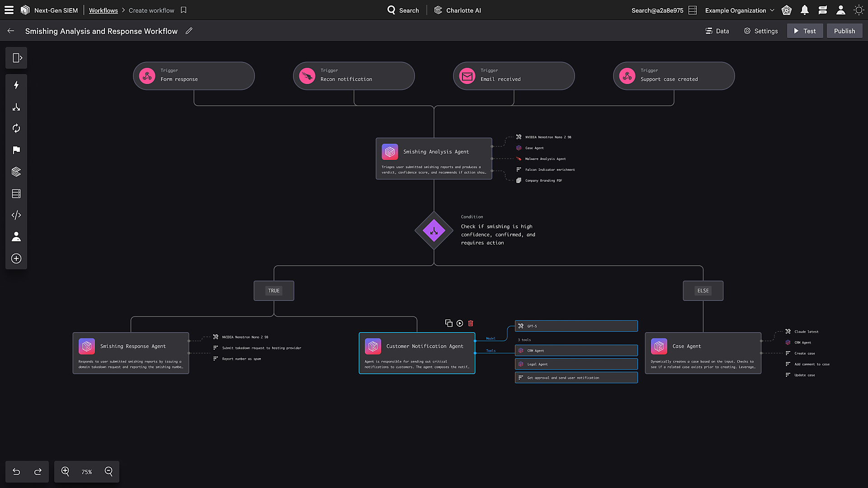Open the hamburger main menu
868x488 pixels.
click(x=9, y=10)
